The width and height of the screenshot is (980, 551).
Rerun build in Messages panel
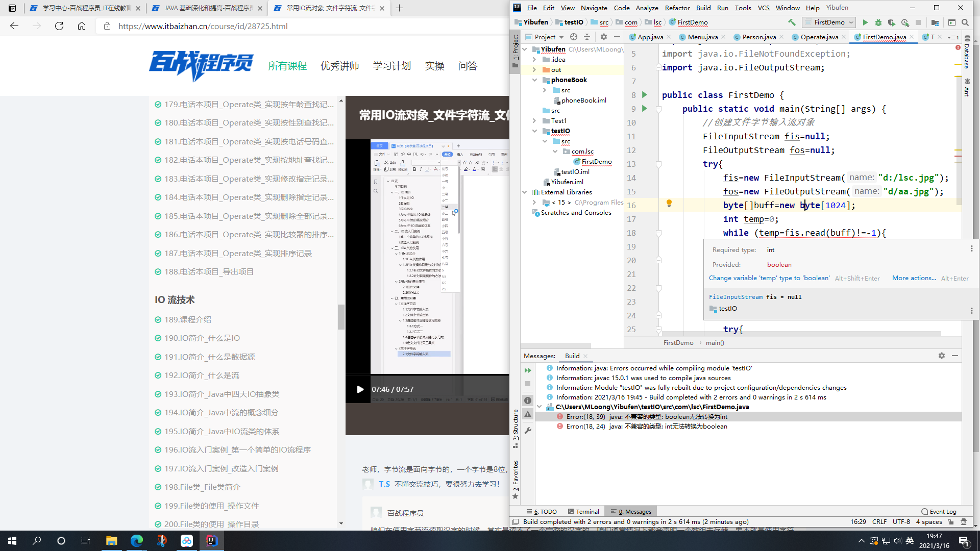tap(528, 370)
